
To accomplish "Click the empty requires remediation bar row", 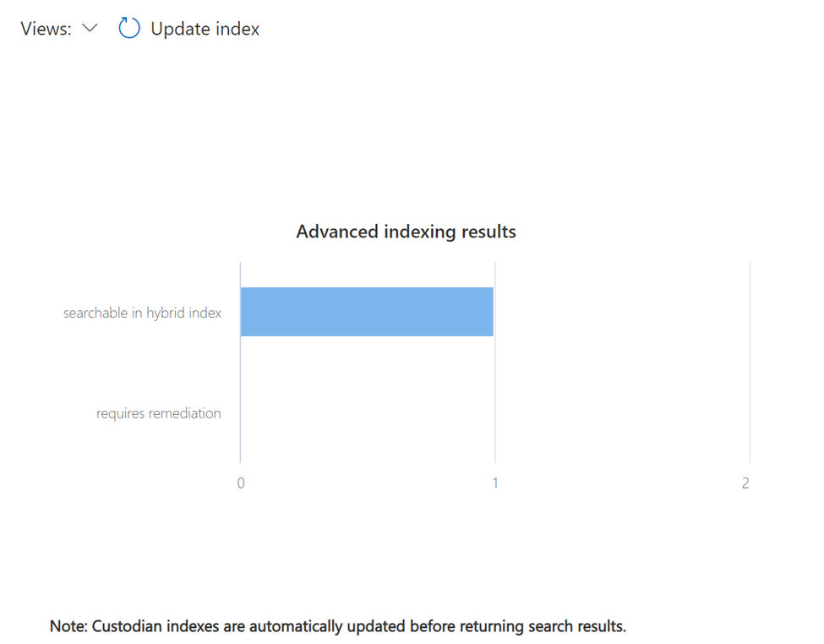I will (x=495, y=412).
